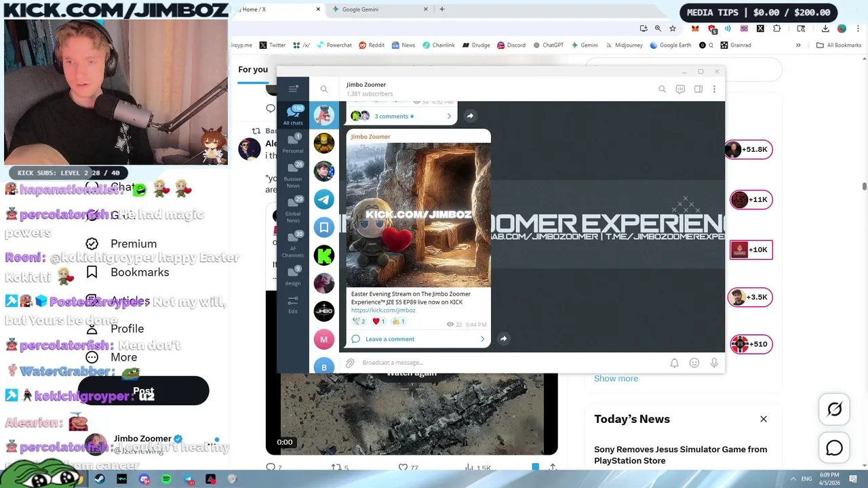Open the Spotify taskbar icon
Screen dimensions: 868x488
167,479
